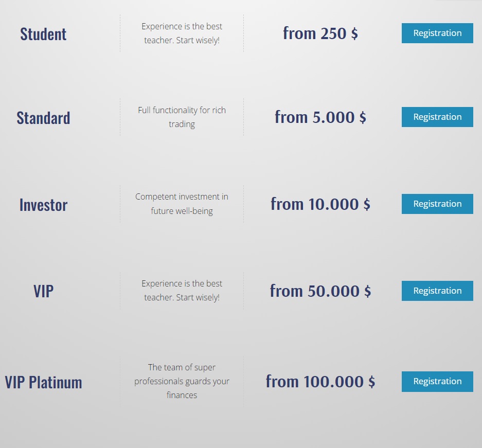The width and height of the screenshot is (482, 448).
Task: Select the Student plan title
Action: [43, 34]
